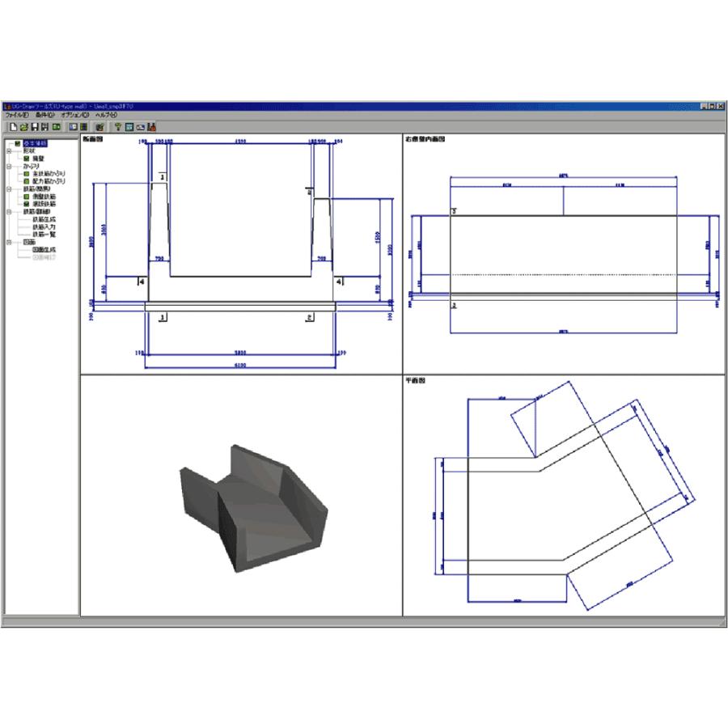The image size is (728, 728).
Task: Select 鉄筋入力 in the tree
Action: 44,227
